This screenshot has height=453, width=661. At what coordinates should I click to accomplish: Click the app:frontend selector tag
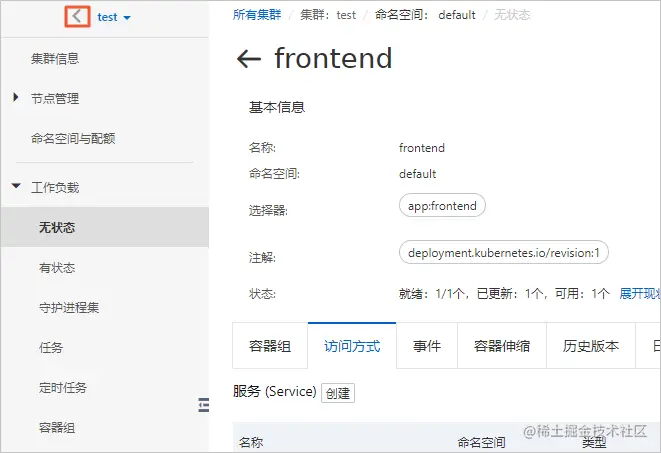pos(442,206)
